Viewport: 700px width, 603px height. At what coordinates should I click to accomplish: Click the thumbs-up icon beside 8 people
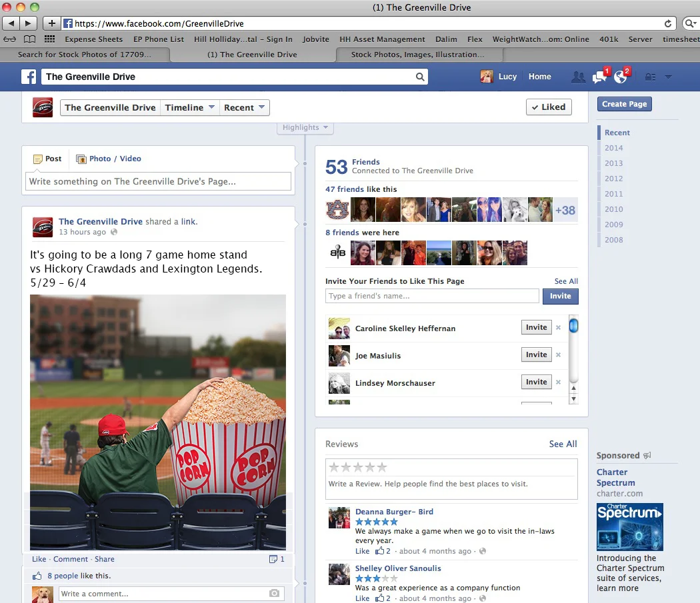(x=37, y=576)
